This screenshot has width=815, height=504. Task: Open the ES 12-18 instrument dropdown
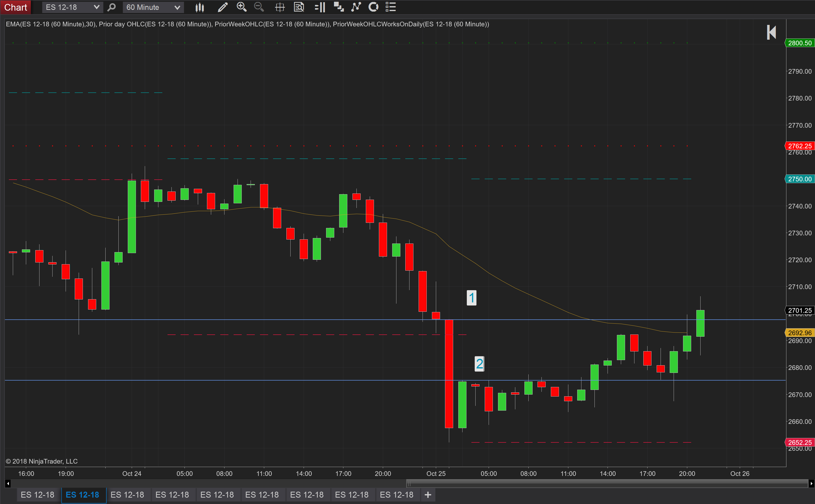click(72, 7)
